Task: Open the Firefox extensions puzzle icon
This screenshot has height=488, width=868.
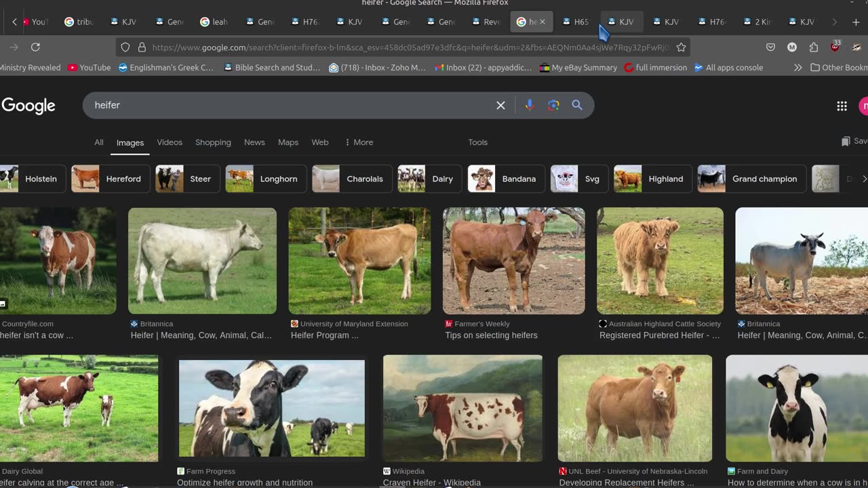Action: [x=814, y=47]
